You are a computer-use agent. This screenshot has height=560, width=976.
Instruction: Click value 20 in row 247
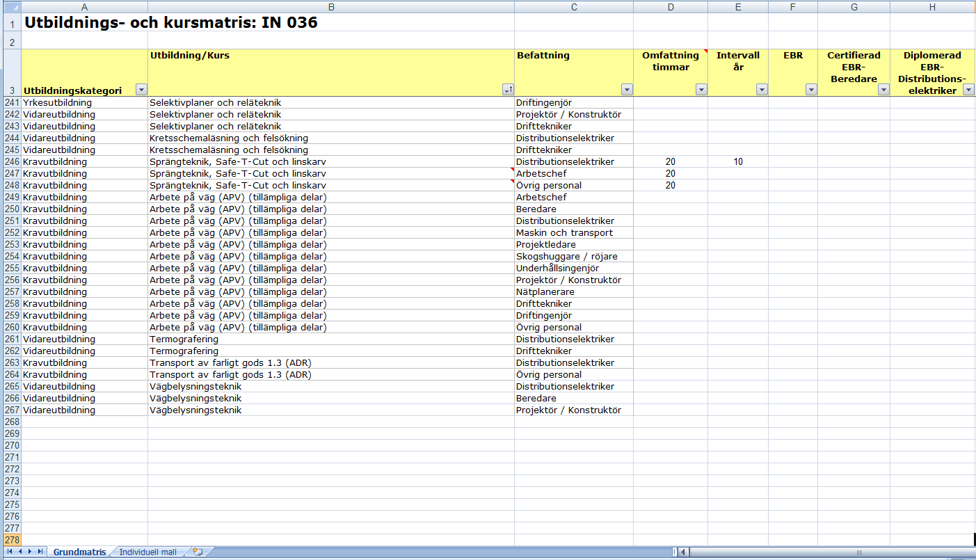coord(671,173)
